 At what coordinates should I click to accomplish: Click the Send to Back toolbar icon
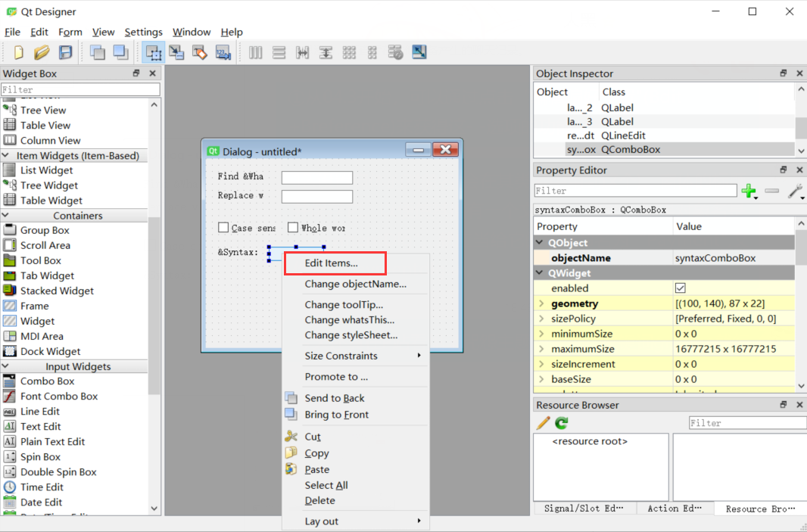pyautogui.click(x=98, y=52)
